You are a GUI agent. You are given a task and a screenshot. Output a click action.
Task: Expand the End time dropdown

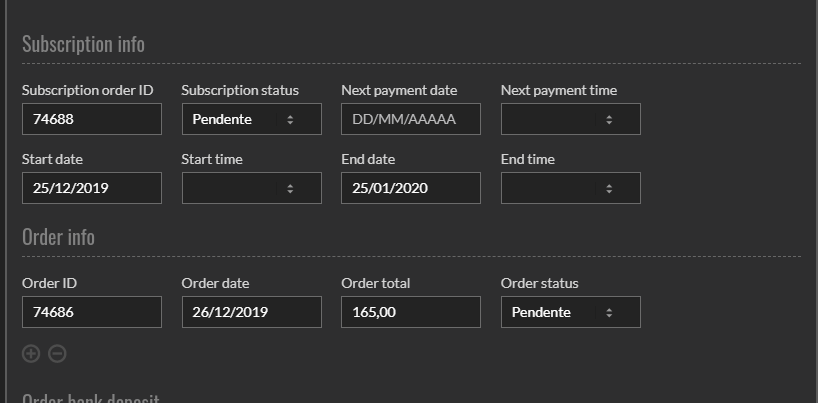click(x=570, y=188)
